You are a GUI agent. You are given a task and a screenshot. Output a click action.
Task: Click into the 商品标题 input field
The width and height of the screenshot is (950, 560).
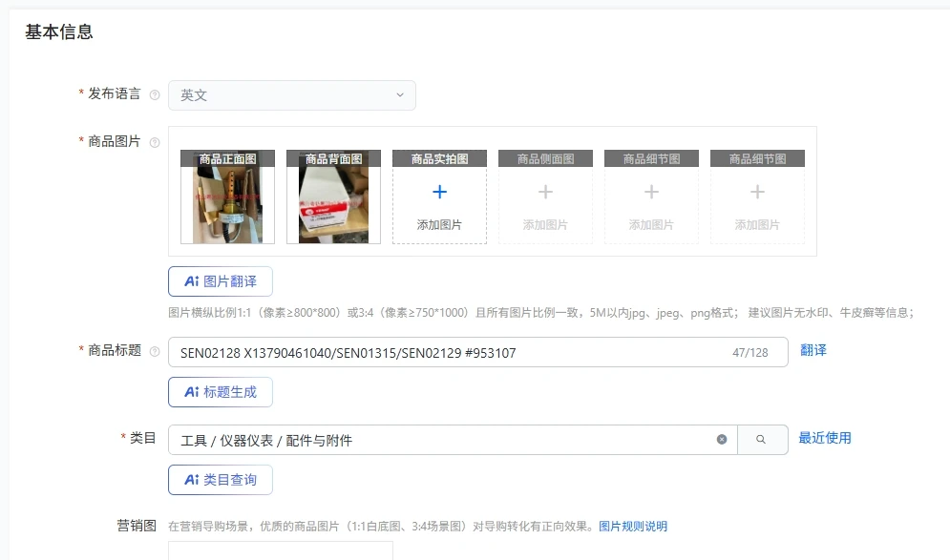478,352
